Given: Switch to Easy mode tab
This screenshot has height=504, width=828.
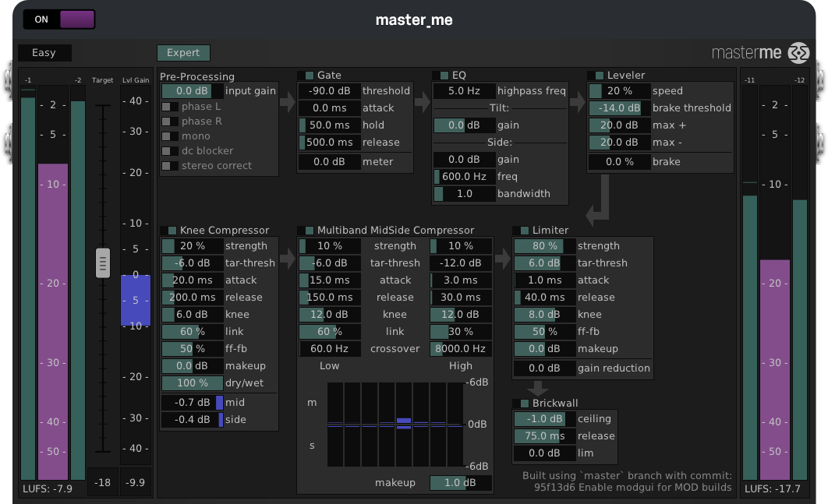Looking at the screenshot, I should pyautogui.click(x=44, y=53).
